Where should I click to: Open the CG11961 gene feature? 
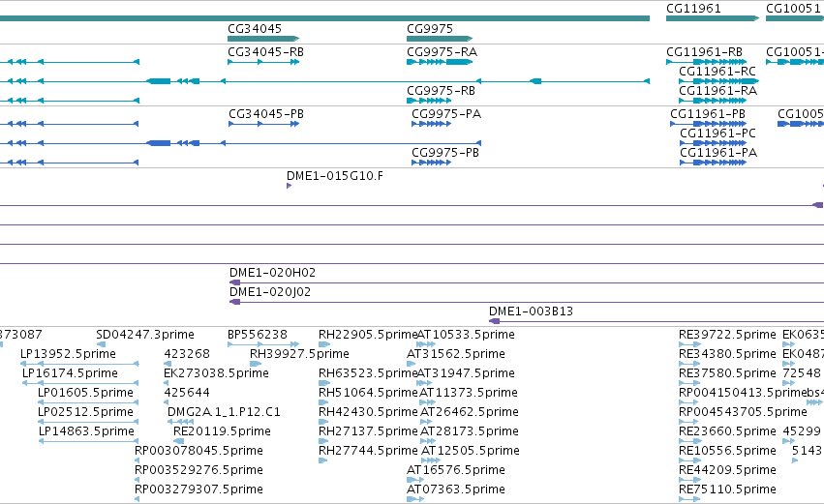click(x=713, y=18)
